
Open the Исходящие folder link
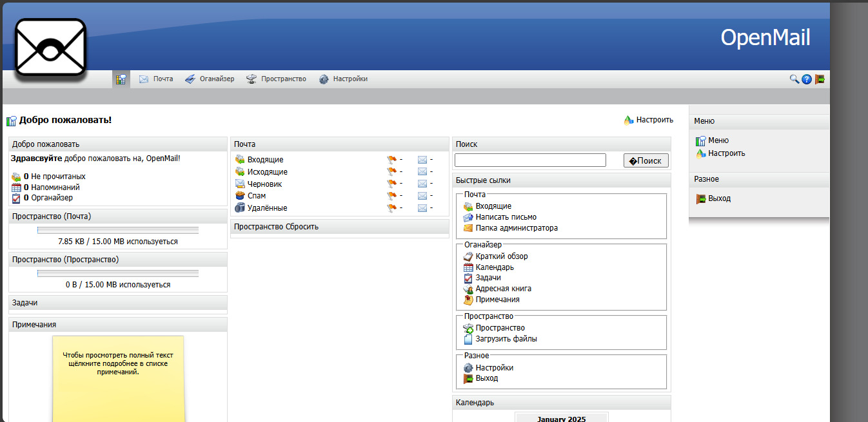268,172
